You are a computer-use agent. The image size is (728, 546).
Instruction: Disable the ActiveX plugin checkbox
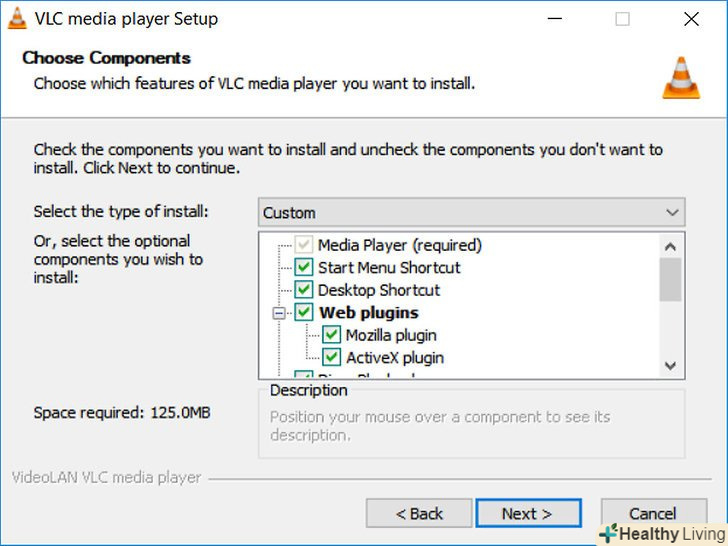coord(332,357)
